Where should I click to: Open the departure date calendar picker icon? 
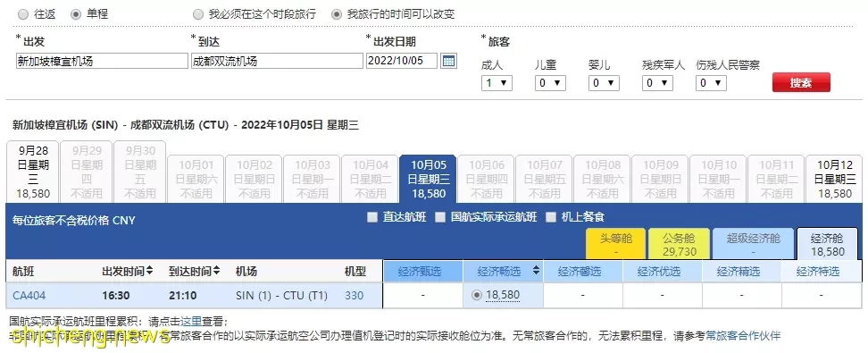tap(449, 61)
